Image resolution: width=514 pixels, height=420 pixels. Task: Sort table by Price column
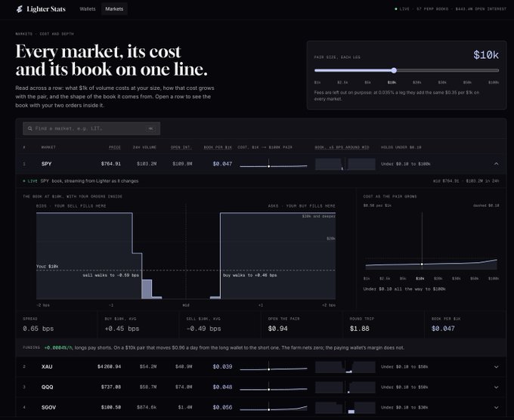click(x=115, y=147)
